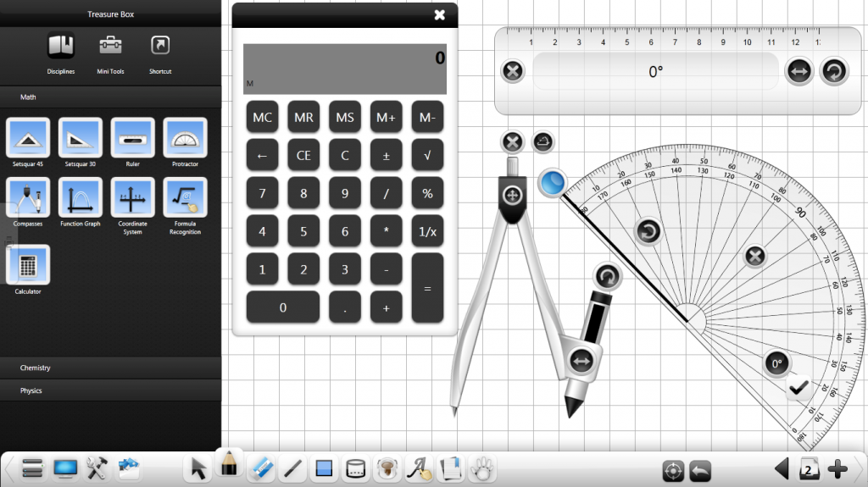Expand the Math category
Image resolution: width=868 pixels, height=487 pixels.
click(111, 97)
